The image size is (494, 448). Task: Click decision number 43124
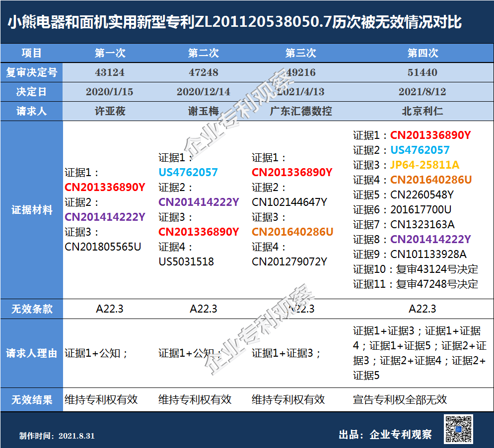point(110,72)
